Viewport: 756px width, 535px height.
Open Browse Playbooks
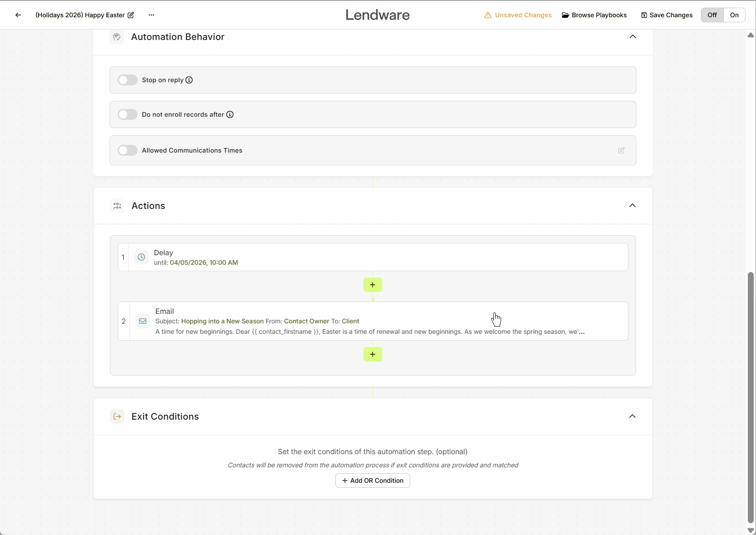click(594, 15)
